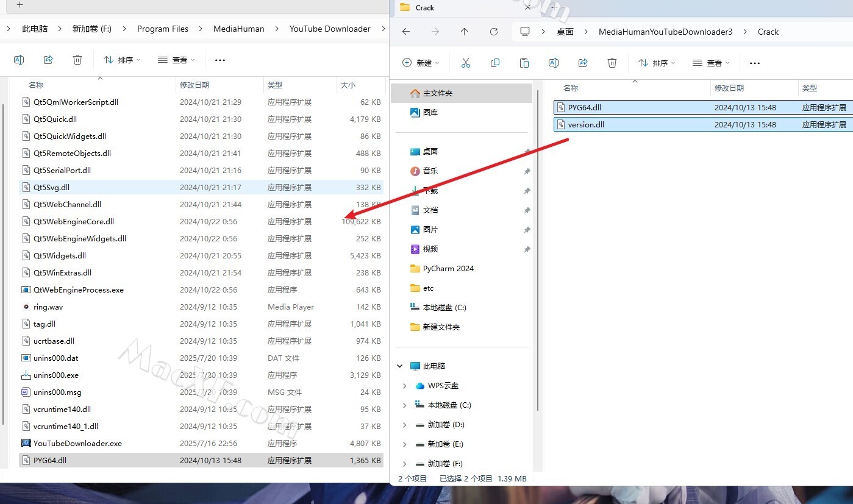Select unins000.msg file

[201, 392]
